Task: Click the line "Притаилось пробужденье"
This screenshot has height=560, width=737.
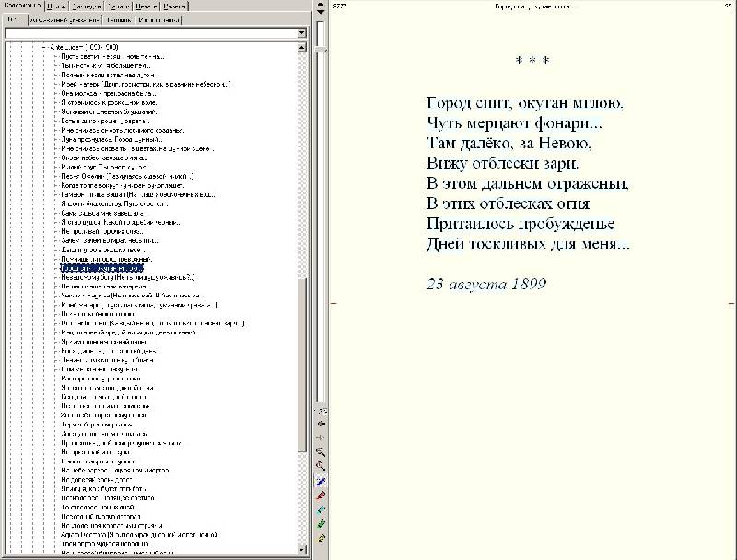Action: pos(521,224)
